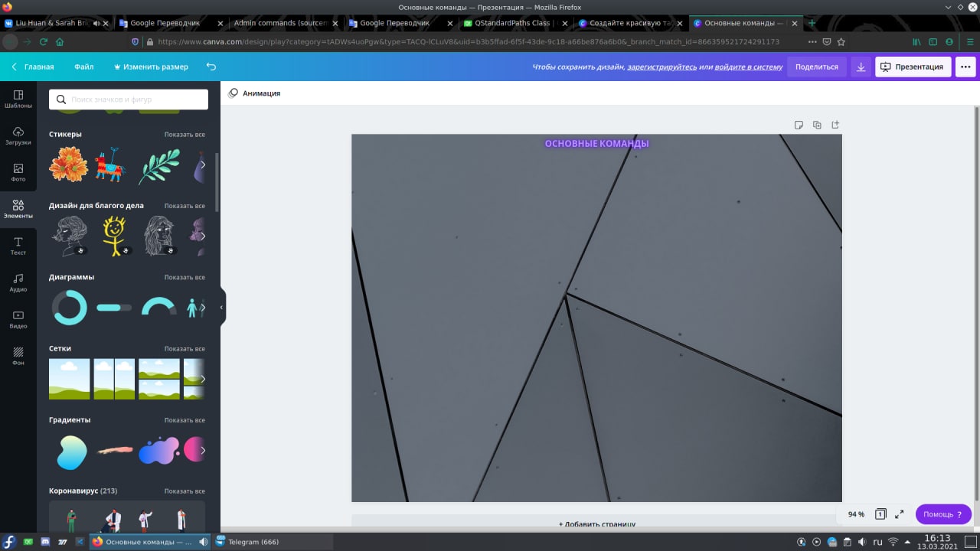Open the Помощь help button
Screen dimensions: 980x551
(x=943, y=514)
